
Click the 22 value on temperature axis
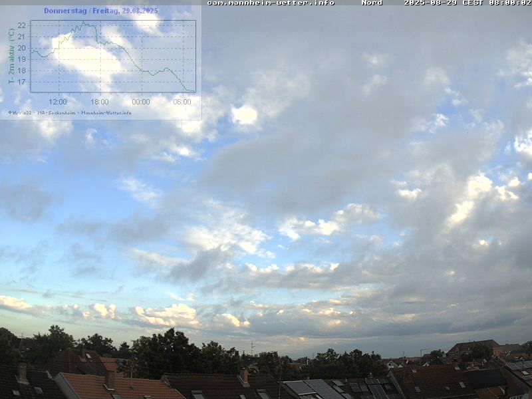click(22, 25)
